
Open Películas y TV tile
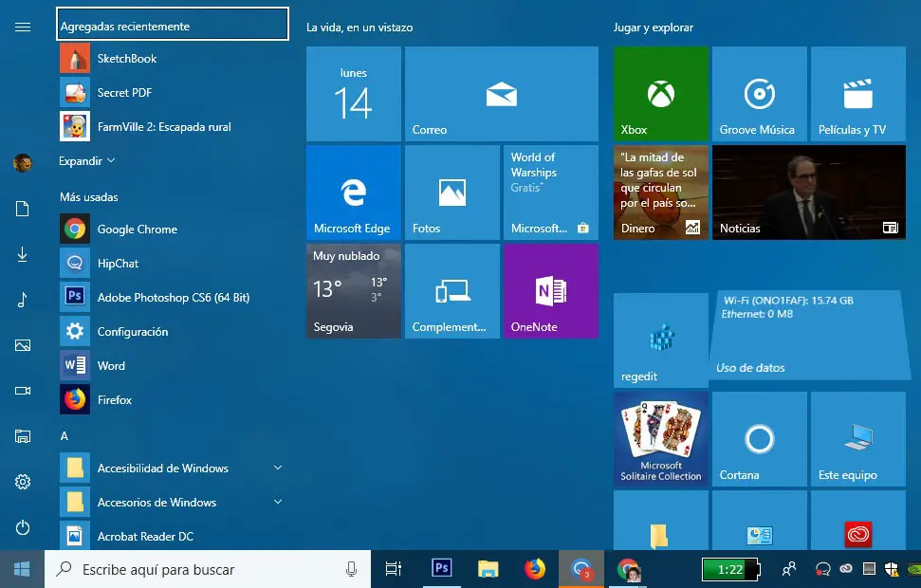[x=857, y=95]
